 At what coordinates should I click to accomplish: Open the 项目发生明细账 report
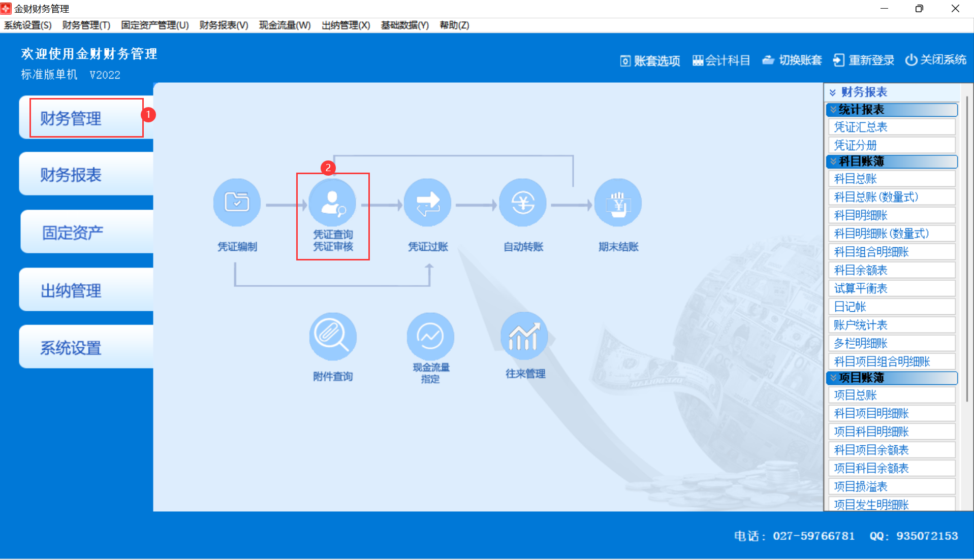point(892,504)
